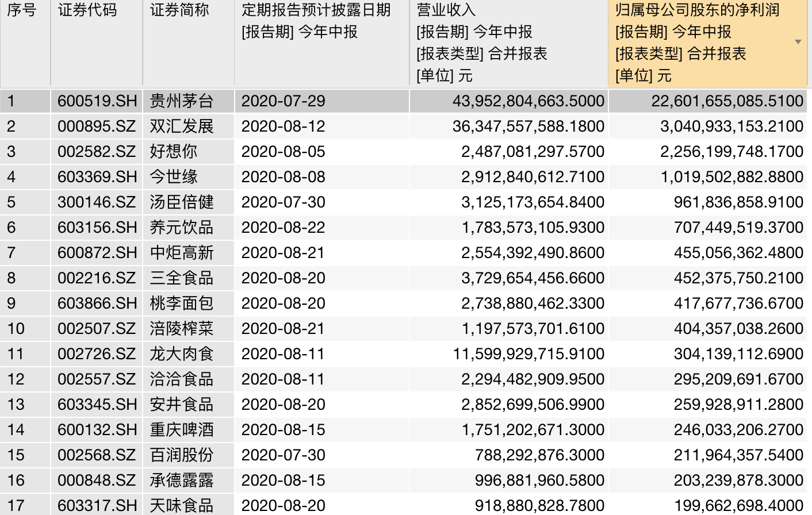Select revenue value 788,292,876.3000

click(x=540, y=455)
